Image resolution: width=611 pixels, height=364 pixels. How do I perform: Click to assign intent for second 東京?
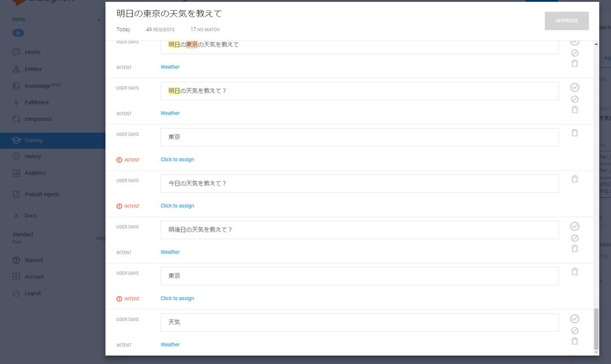[x=177, y=298]
